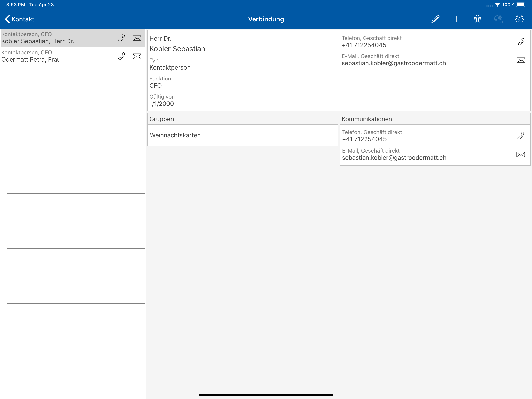Open the globe link icon
The width and height of the screenshot is (532, 399).
coord(498,19)
